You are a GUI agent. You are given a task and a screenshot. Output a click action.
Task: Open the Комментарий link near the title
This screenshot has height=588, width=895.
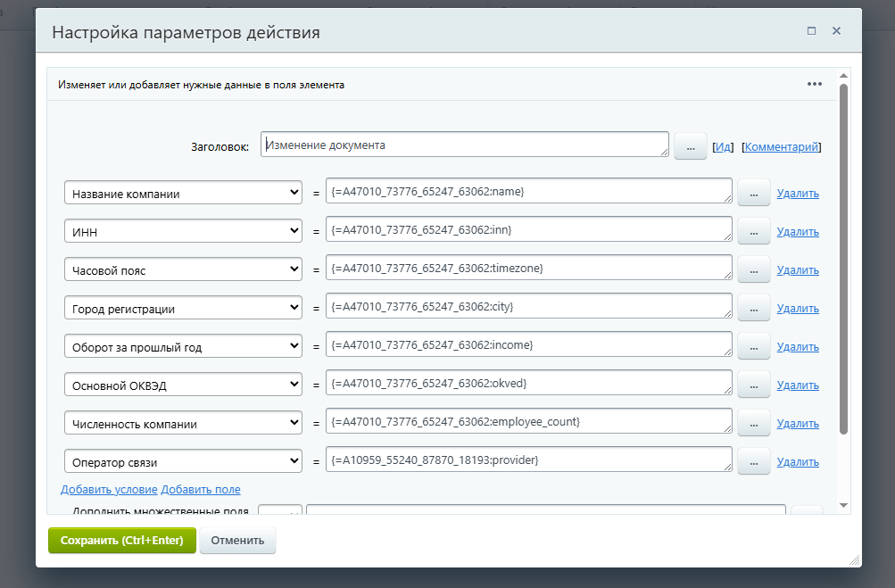tap(782, 146)
